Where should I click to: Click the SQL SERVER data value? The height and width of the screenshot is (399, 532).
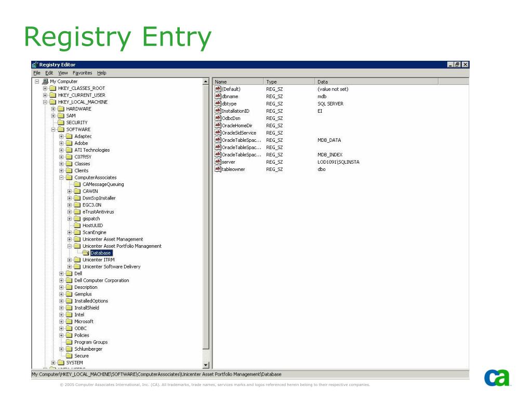tap(330, 104)
